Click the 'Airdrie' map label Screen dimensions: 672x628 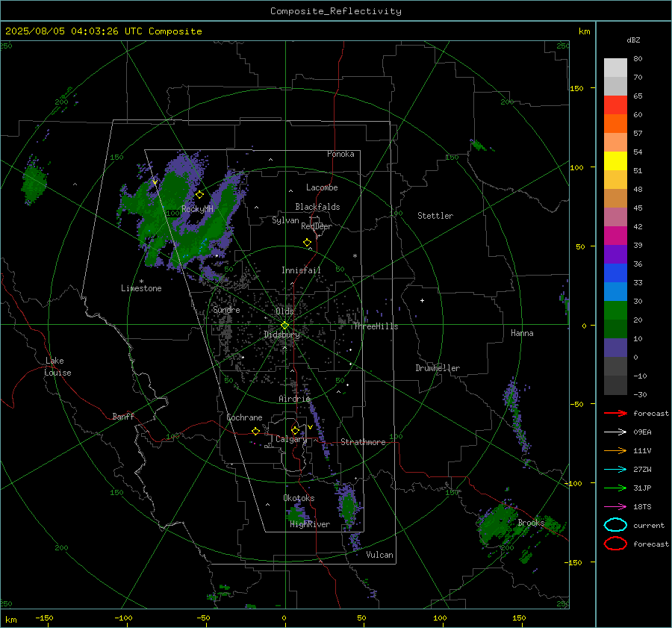(x=294, y=399)
